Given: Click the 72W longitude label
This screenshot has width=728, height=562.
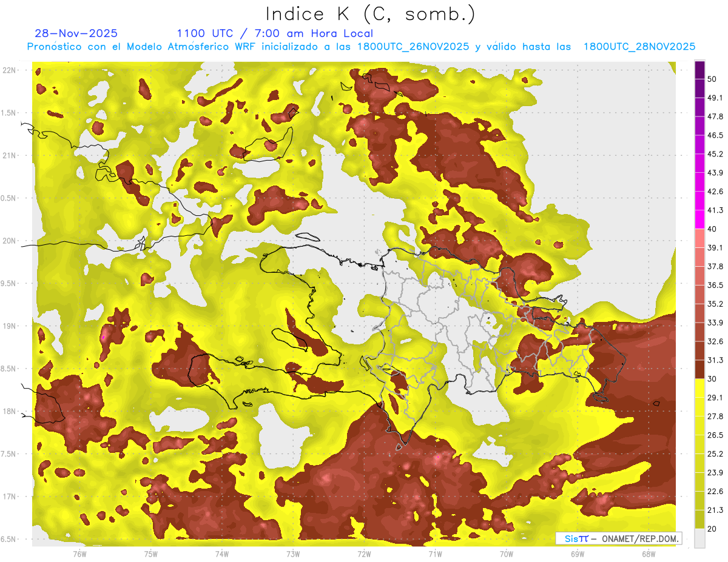Looking at the screenshot, I should point(364,554).
